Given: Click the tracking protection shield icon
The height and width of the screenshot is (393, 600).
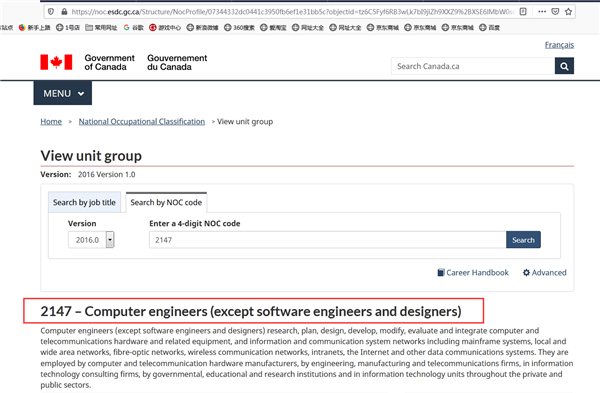Looking at the screenshot, I should pos(51,12).
